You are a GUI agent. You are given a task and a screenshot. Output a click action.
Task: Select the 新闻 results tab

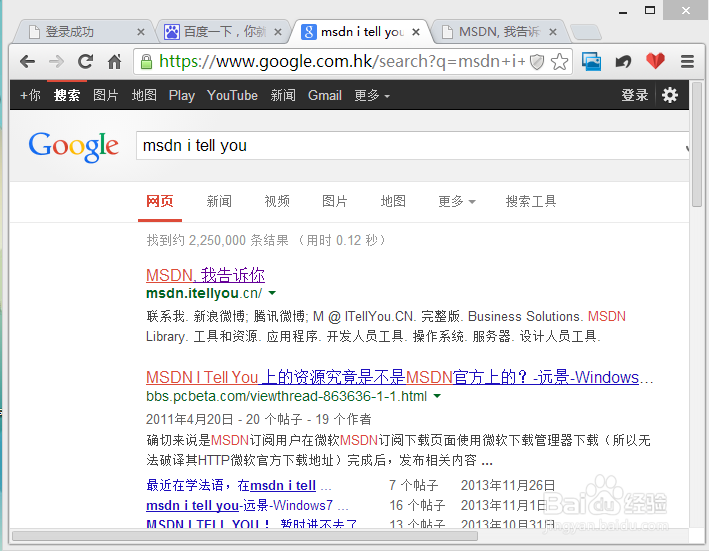click(x=219, y=201)
